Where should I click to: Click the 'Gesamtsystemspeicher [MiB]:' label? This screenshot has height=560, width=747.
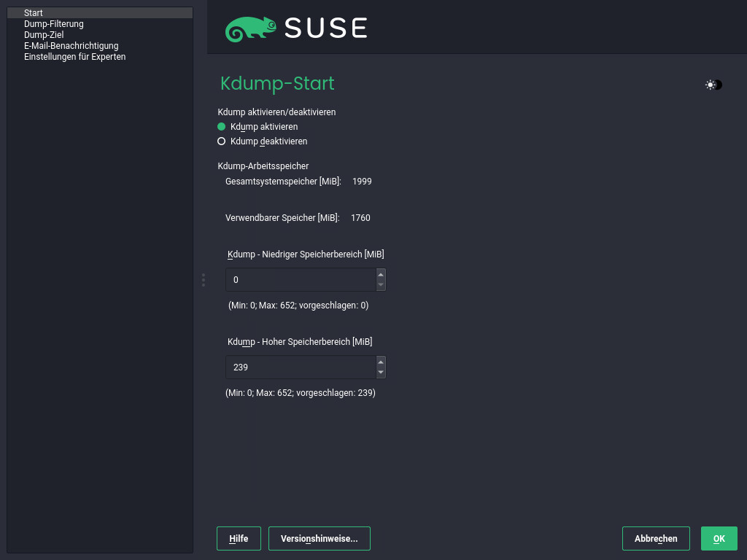(x=284, y=182)
